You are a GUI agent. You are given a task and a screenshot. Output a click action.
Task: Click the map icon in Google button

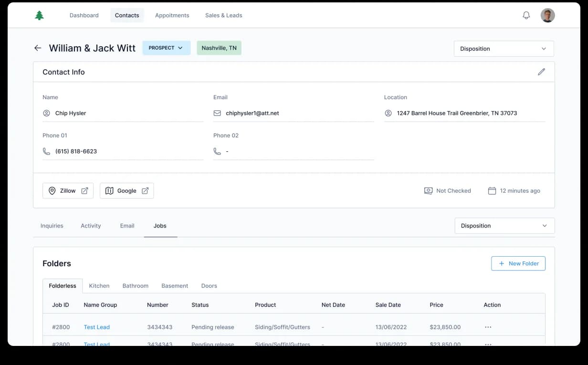click(x=109, y=191)
